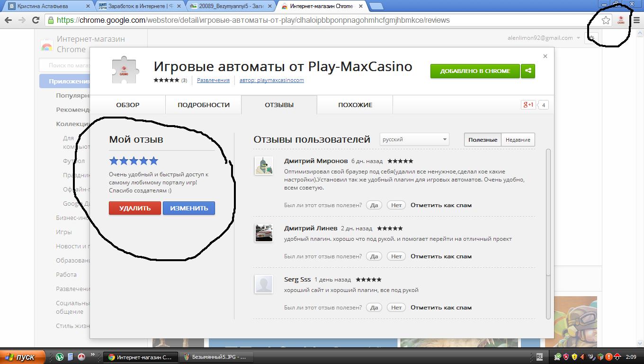The image size is (644, 364).
Task: Sort reviews by Полезные
Action: point(483,139)
